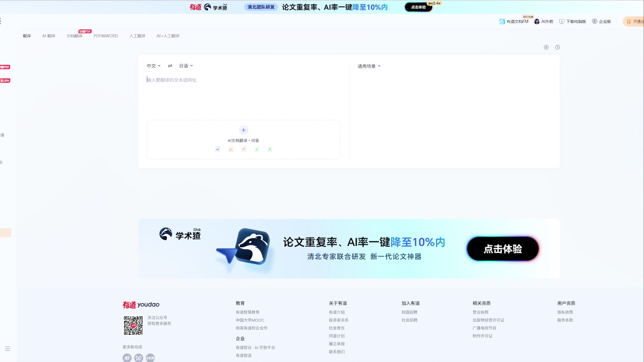This screenshot has width=644, height=362.
Task: Open 同道计划 footer link
Action: [337, 336]
